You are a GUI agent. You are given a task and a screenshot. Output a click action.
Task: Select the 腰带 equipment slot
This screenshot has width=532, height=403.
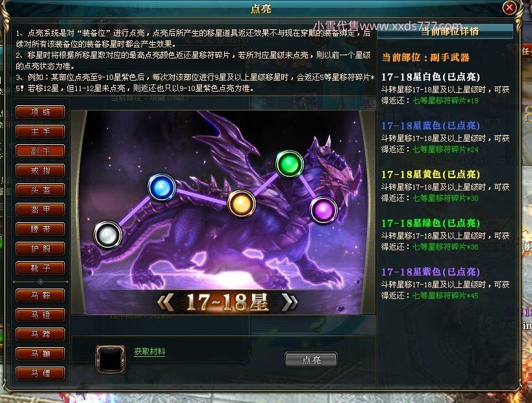(x=40, y=229)
